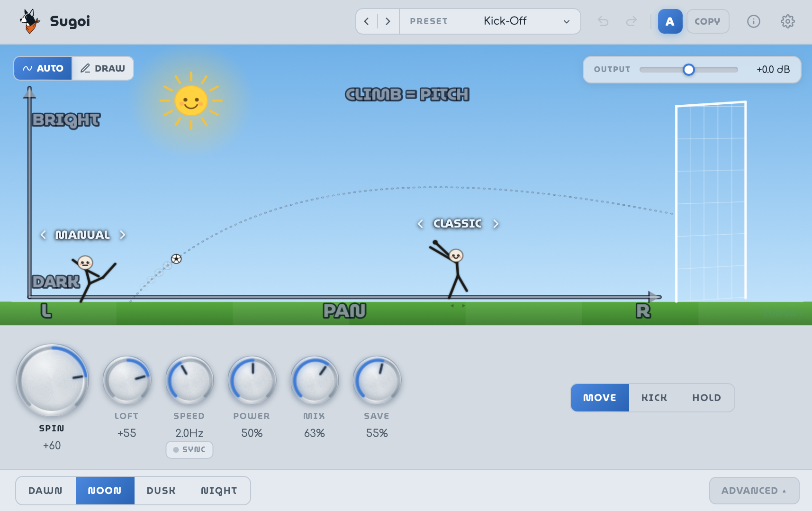Select next kicker mode right of MANUAL
The image size is (812, 511).
click(x=122, y=235)
